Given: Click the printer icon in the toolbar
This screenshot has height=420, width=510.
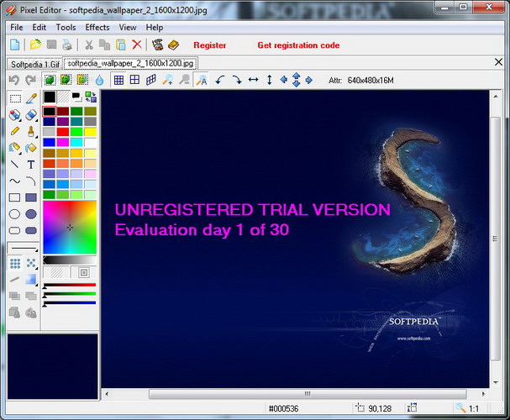Looking at the screenshot, I should click(67, 45).
